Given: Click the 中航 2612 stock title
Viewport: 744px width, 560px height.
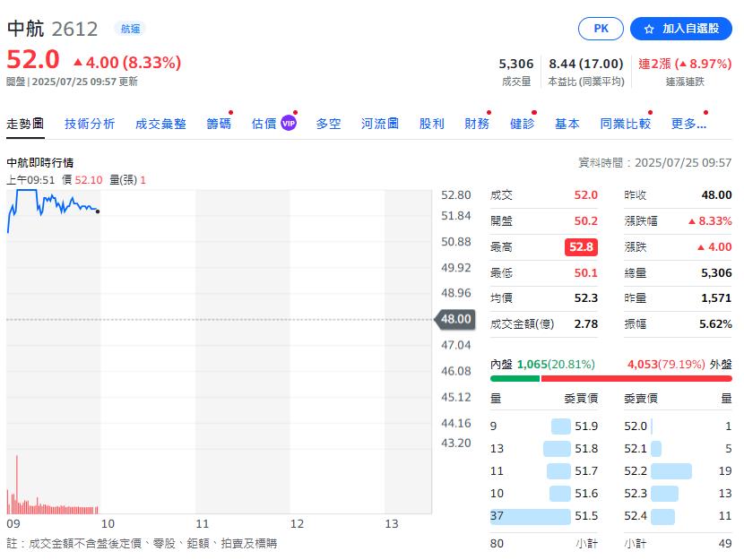Looking at the screenshot, I should point(52,29).
